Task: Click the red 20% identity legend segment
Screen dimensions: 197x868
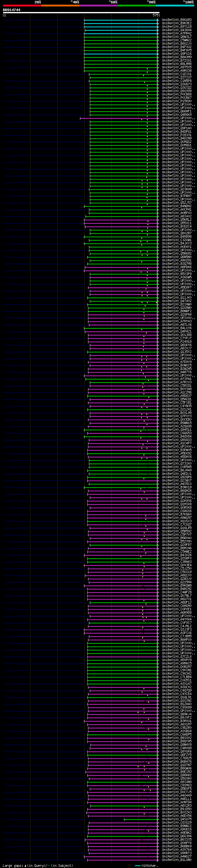Action: click(22, 6)
